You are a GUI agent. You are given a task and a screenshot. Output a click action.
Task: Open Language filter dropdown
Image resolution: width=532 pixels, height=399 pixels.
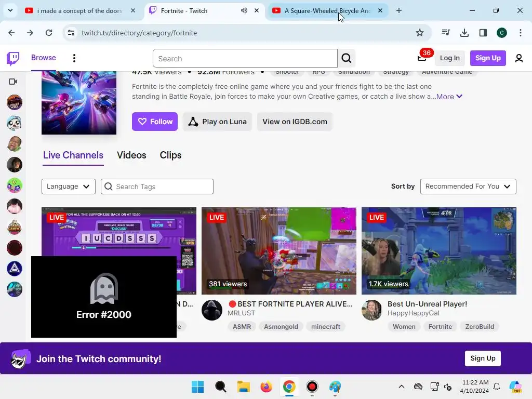coord(69,187)
